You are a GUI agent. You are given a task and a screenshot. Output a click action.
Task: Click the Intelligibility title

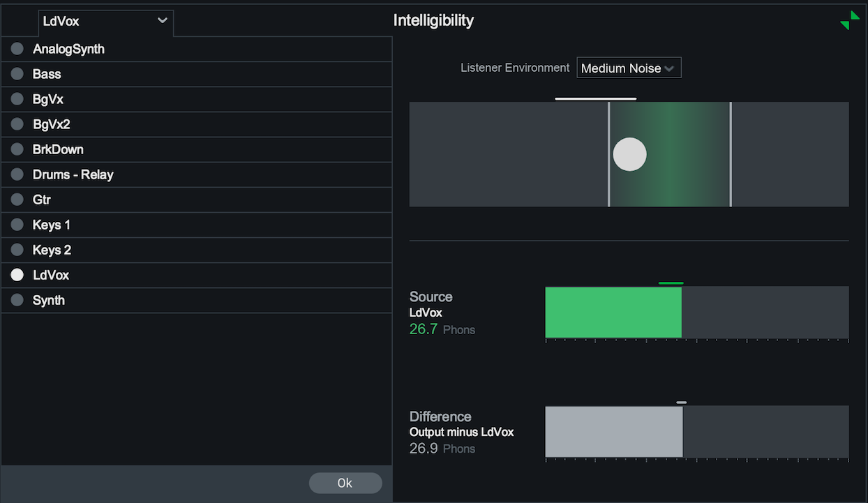click(x=433, y=20)
